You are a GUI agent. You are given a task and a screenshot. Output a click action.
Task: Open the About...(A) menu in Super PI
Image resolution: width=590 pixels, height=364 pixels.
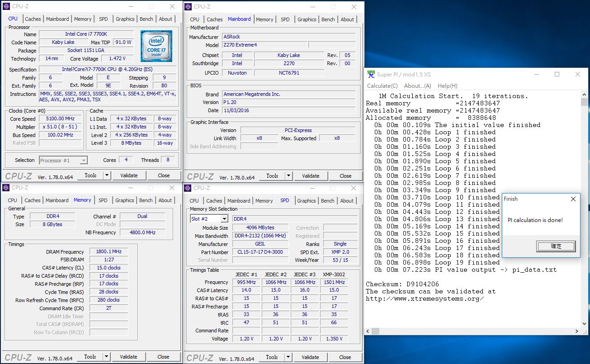pos(418,86)
